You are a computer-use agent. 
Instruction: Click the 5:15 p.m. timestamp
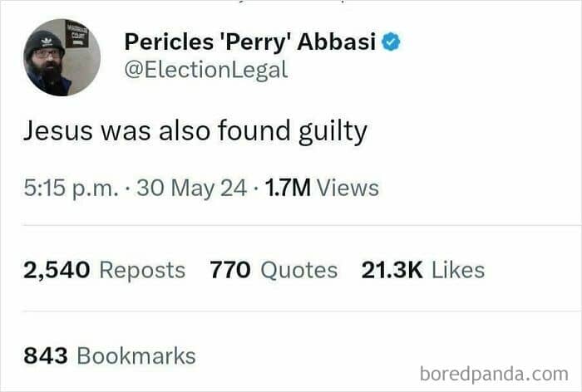point(68,188)
